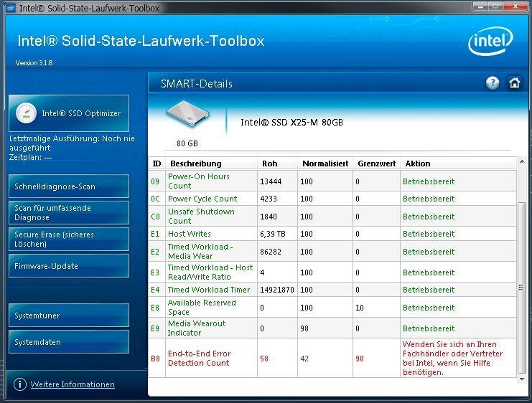Viewport: 532px width, 403px height.
Task: Follow the Weitere Informationen link
Action: tap(73, 384)
